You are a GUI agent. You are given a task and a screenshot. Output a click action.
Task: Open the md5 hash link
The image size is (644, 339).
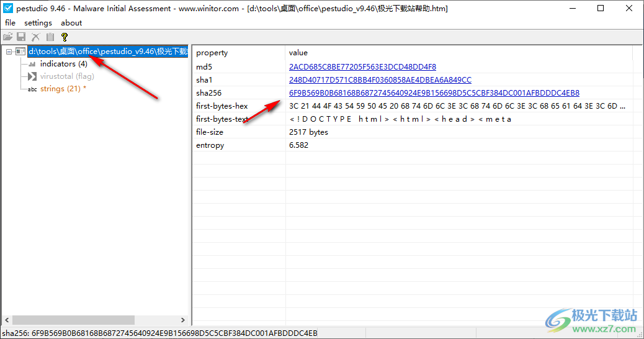click(362, 66)
